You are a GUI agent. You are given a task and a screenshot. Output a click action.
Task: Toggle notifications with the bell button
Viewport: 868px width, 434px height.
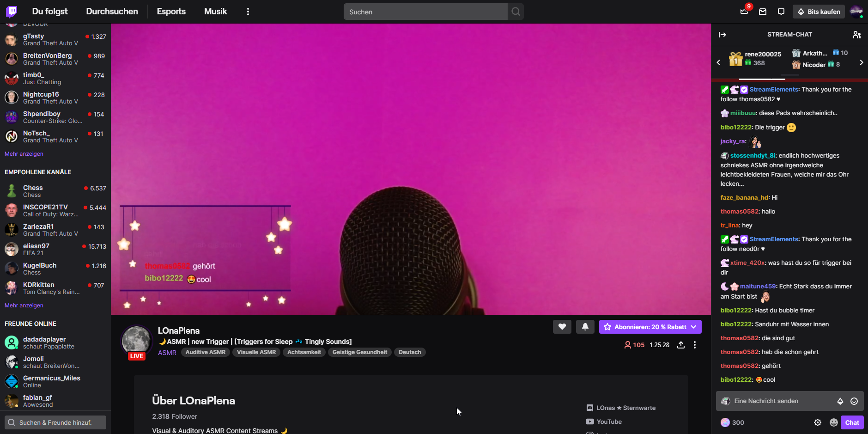pos(585,327)
